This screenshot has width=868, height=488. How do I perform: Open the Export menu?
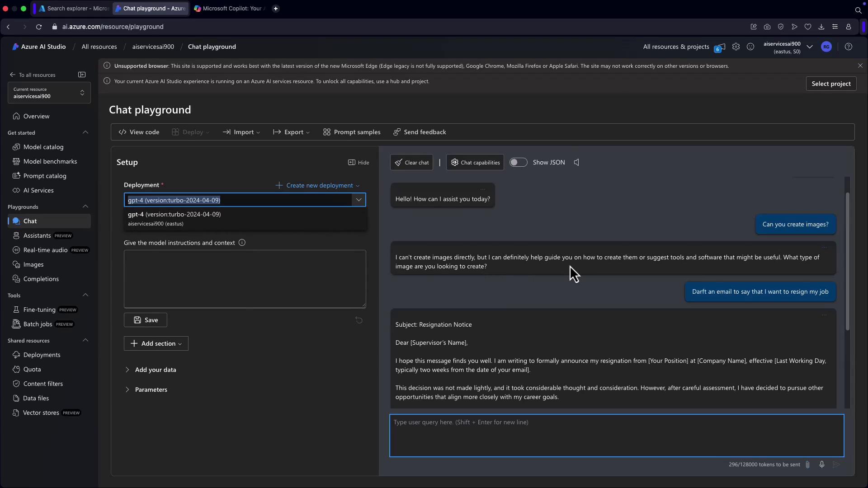point(292,132)
